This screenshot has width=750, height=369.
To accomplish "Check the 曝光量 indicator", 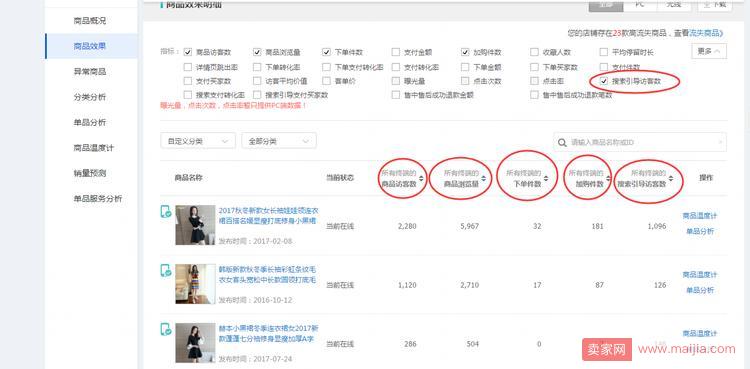I will pos(396,81).
